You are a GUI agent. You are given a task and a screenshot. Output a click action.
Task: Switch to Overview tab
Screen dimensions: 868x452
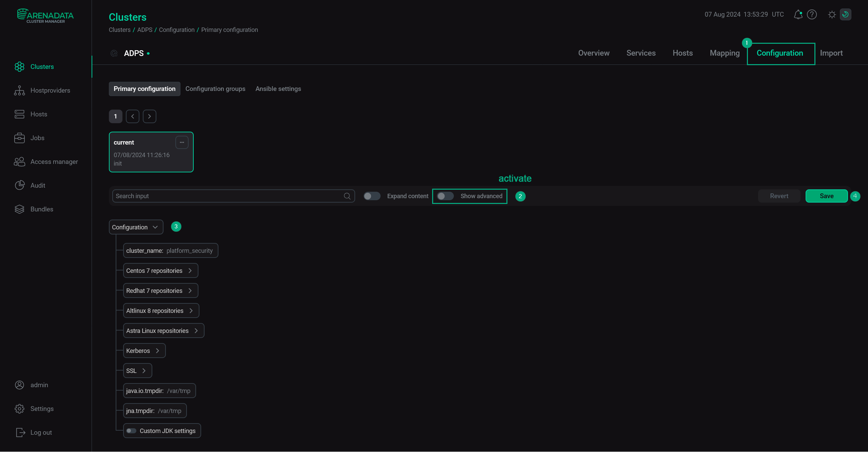594,53
